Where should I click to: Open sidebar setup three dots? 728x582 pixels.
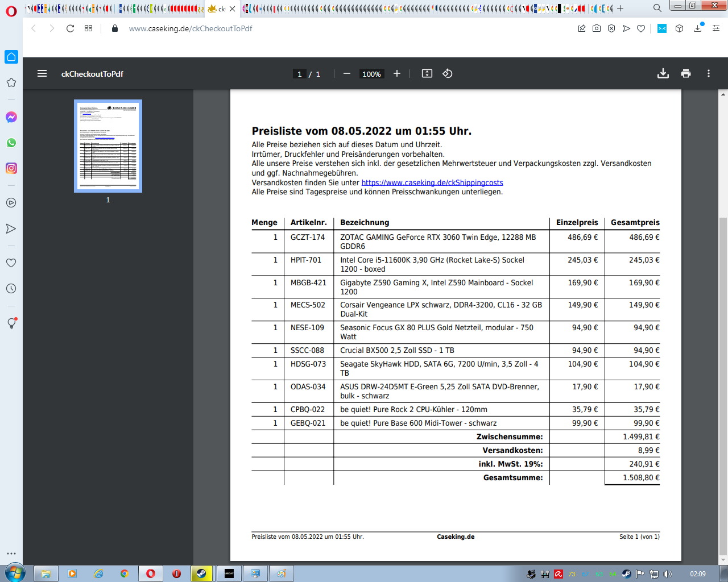(11, 553)
